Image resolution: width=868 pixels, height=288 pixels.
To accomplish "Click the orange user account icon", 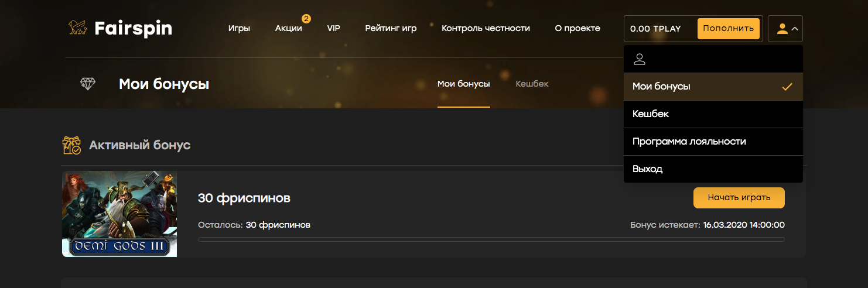I will pyautogui.click(x=782, y=29).
